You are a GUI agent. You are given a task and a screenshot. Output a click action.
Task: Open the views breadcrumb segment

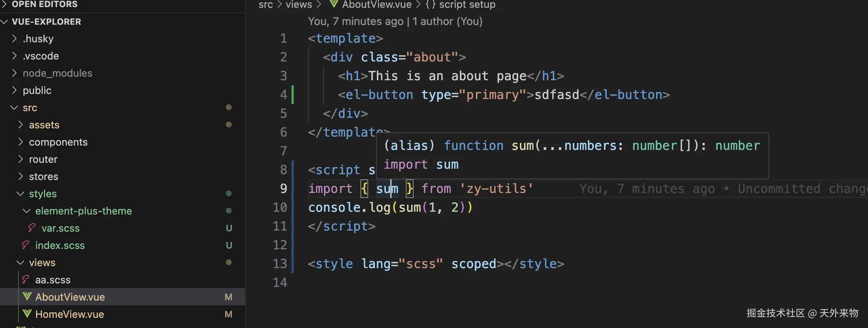point(299,4)
